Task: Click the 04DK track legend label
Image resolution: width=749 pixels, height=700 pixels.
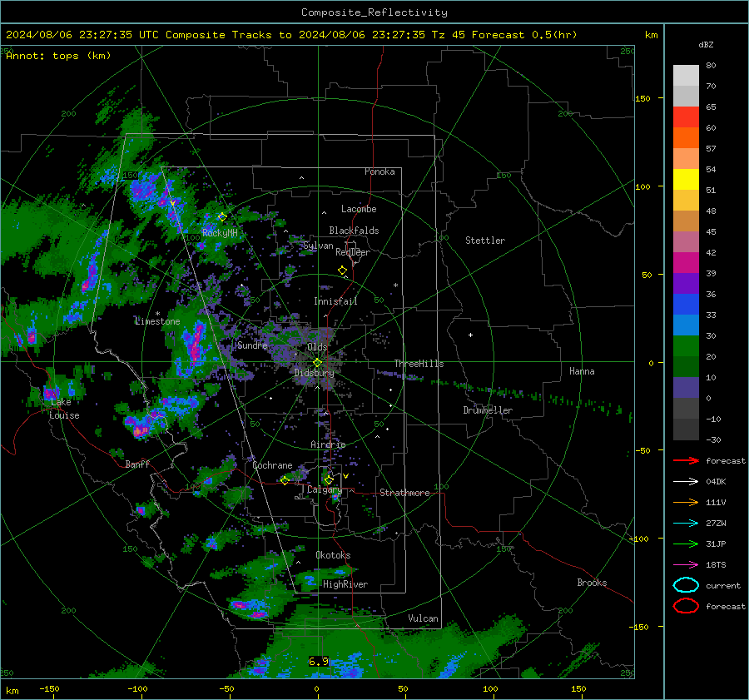Action: 716,482
